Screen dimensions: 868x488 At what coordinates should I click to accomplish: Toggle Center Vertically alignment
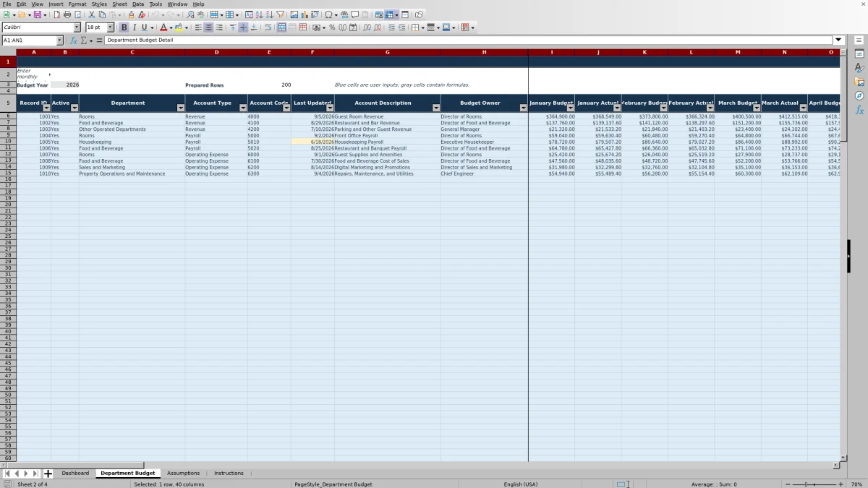(x=243, y=27)
